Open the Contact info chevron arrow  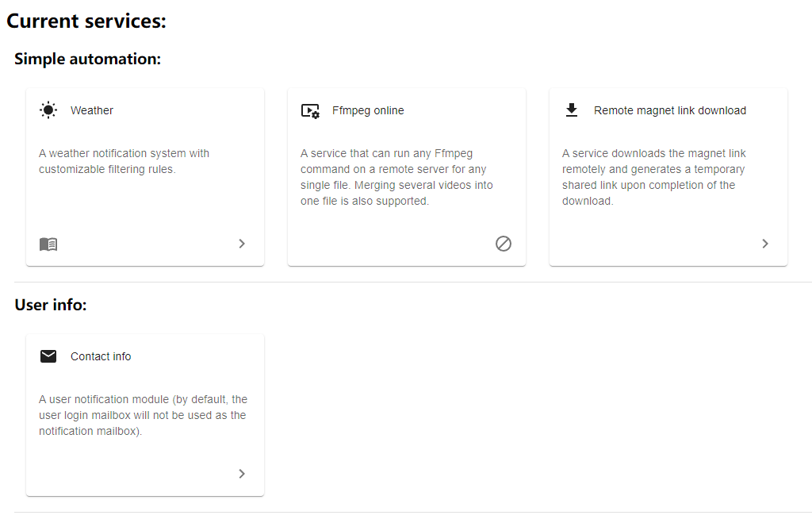tap(242, 474)
